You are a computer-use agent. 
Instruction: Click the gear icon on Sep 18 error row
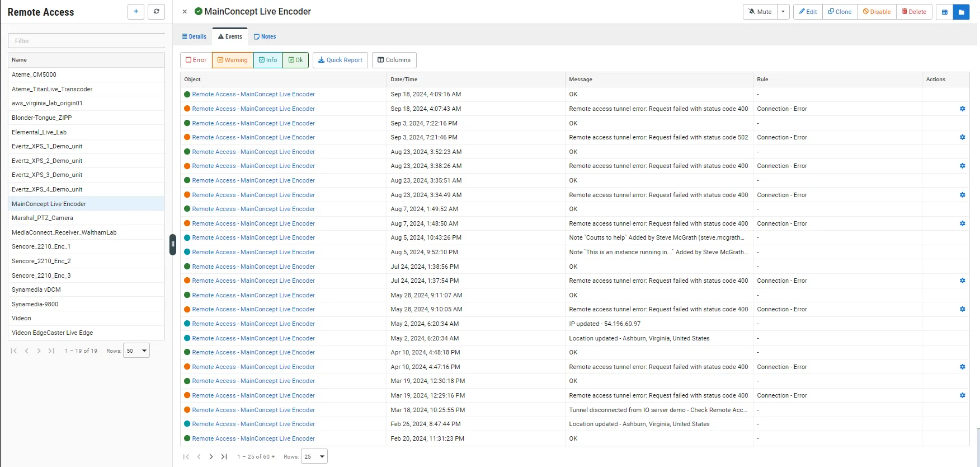click(x=962, y=109)
